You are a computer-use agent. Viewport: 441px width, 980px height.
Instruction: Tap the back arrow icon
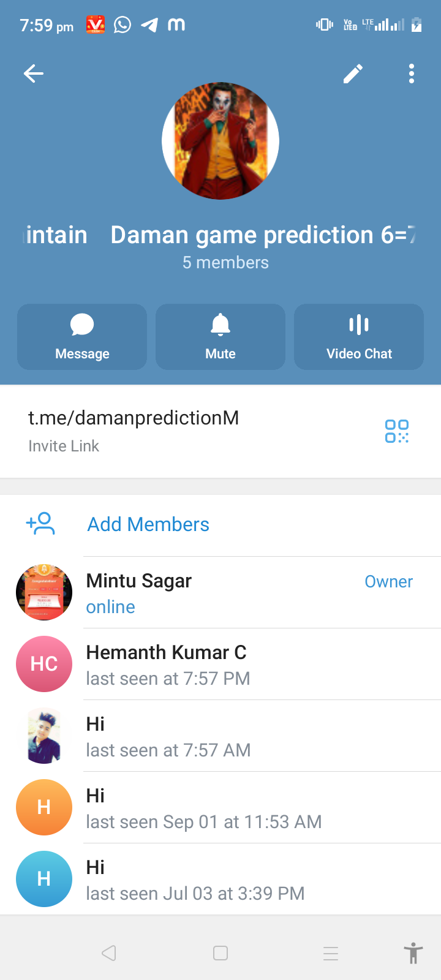(34, 74)
